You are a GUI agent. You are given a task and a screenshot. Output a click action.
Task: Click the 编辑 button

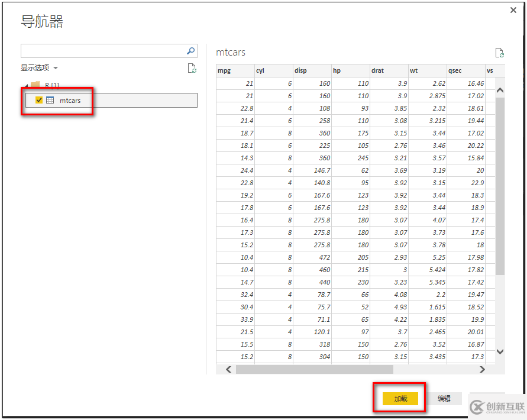point(444,399)
